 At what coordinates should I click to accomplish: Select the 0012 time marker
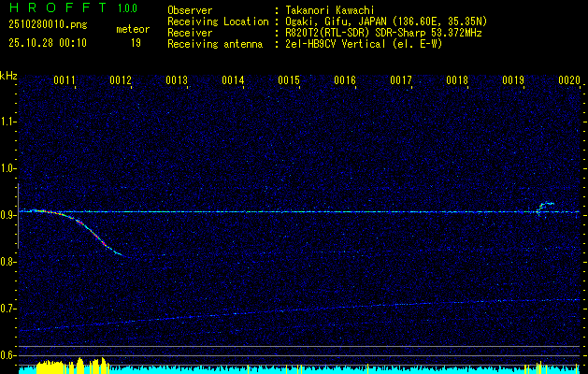(121, 80)
